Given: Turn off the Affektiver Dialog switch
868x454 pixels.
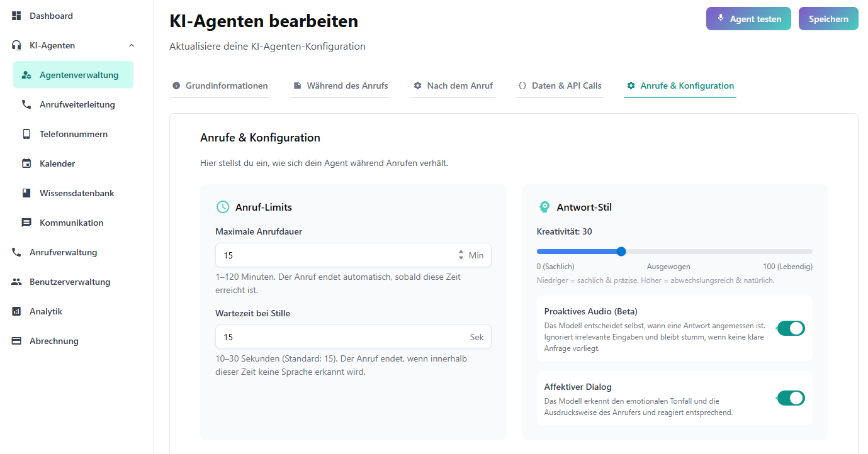Looking at the screenshot, I should click(791, 398).
